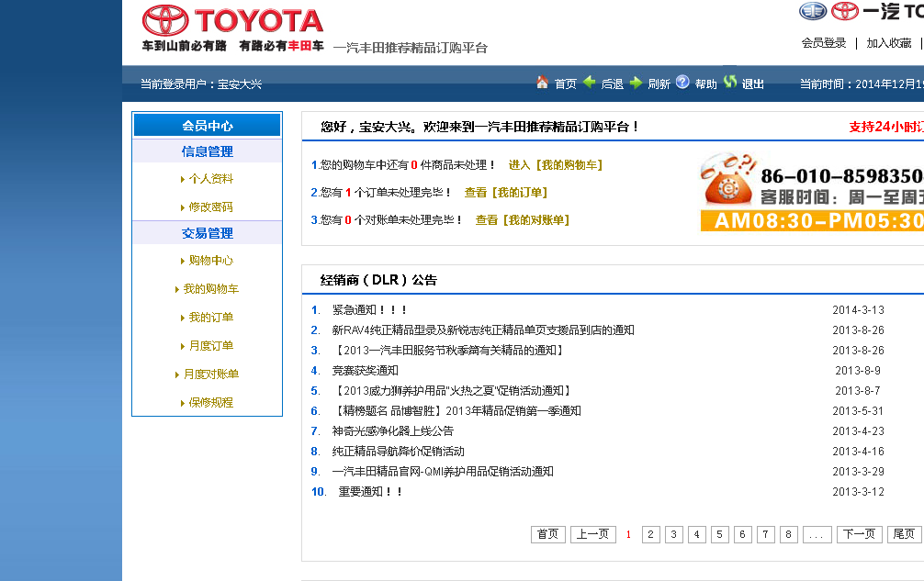
Task: Go to page 8 of announcements
Action: tap(788, 534)
